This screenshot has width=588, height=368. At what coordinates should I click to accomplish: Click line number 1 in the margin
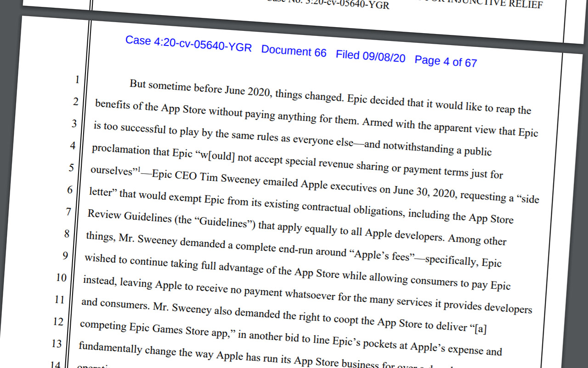77,80
